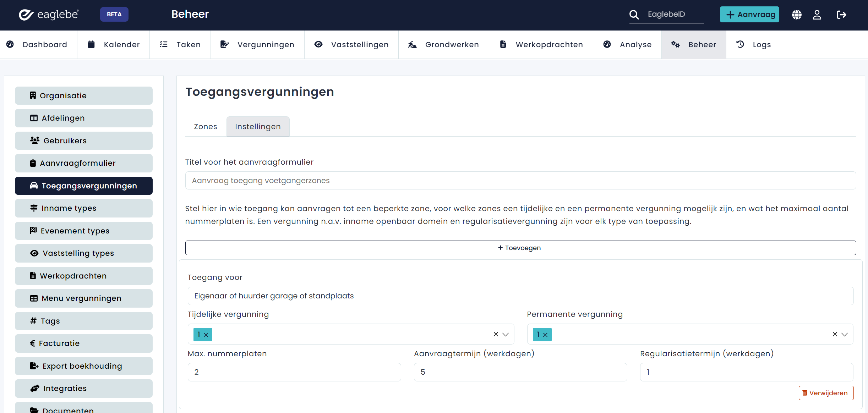This screenshot has width=868, height=413.
Task: Open Gebruikers in the sidebar
Action: (84, 141)
